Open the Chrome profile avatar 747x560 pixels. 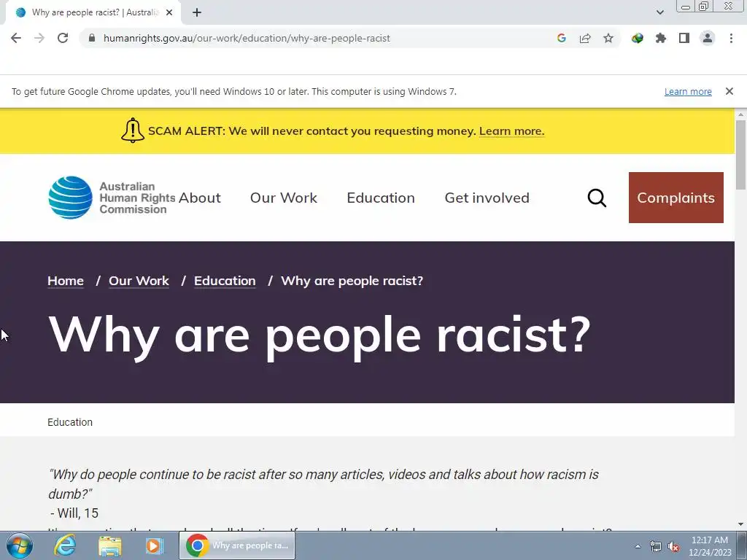[x=708, y=38]
